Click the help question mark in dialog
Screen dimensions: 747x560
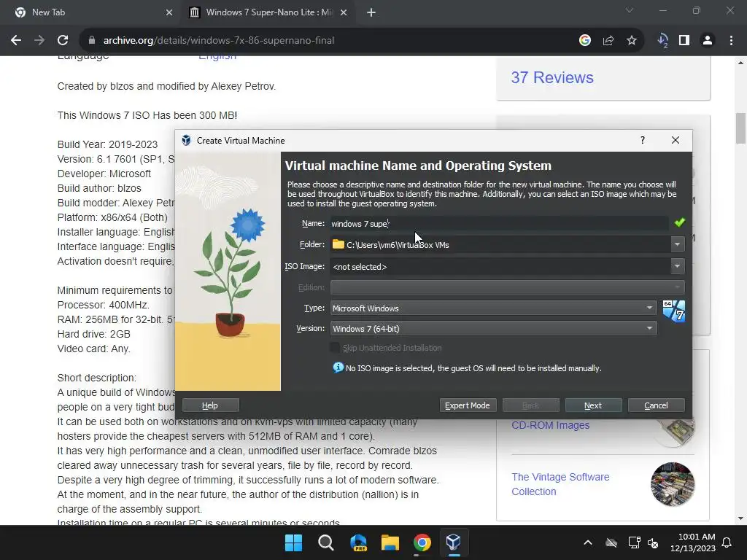(642, 140)
